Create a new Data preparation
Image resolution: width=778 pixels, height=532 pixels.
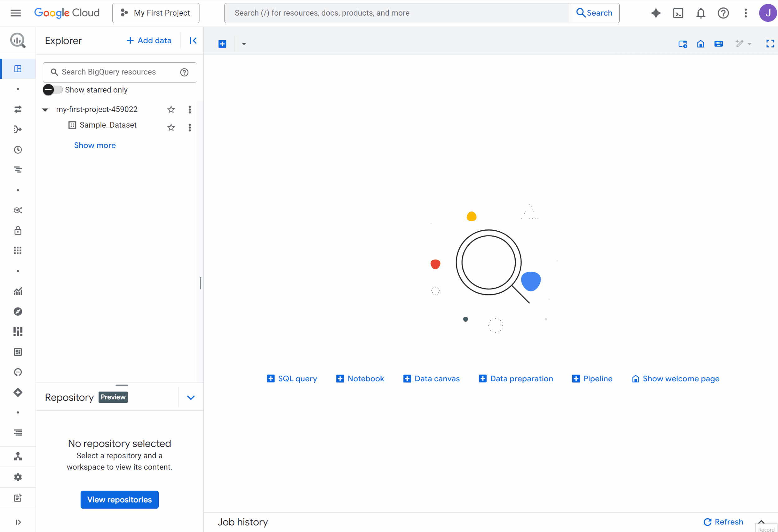pyautogui.click(x=516, y=379)
